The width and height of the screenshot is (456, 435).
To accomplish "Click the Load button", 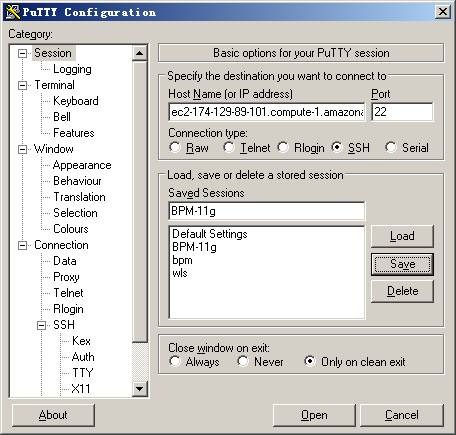I will tap(402, 236).
